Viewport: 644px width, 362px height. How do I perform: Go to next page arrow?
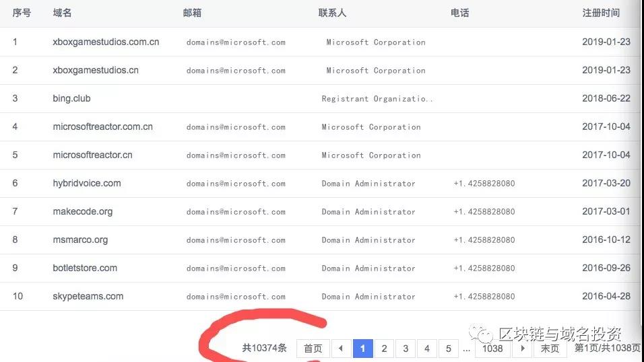click(522, 349)
